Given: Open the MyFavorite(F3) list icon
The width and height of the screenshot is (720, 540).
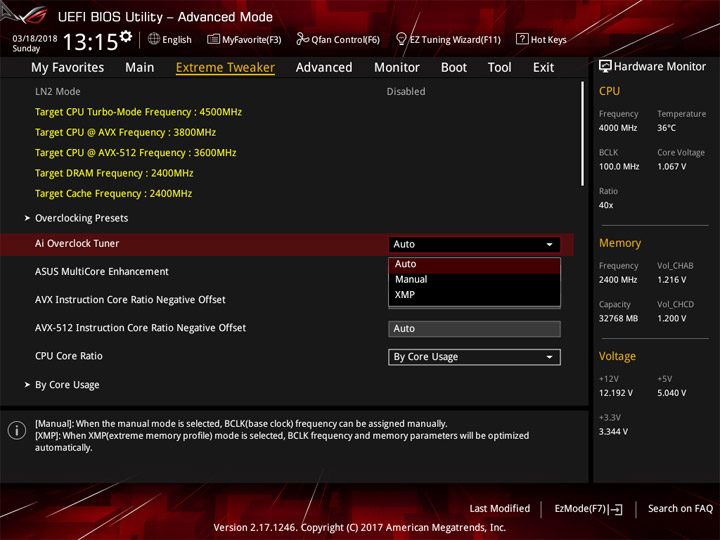Looking at the screenshot, I should coord(213,39).
